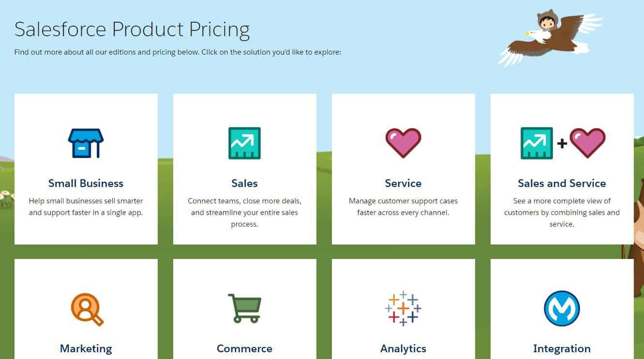
Task: Select the Integration card title
Action: (562, 348)
